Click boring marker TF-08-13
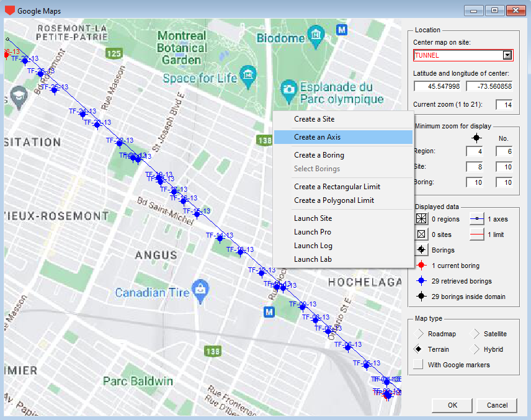 (x=315, y=319)
